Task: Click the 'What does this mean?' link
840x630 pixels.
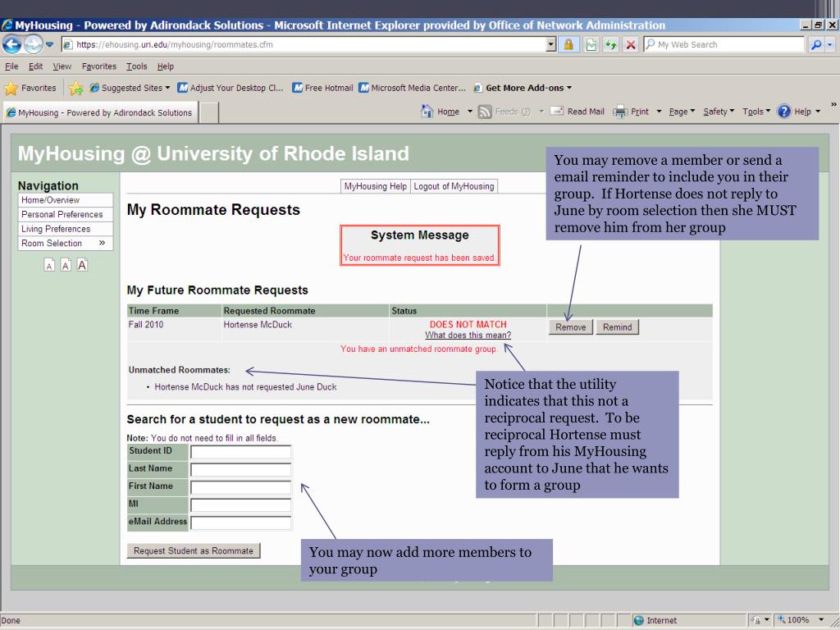Action: 468,335
